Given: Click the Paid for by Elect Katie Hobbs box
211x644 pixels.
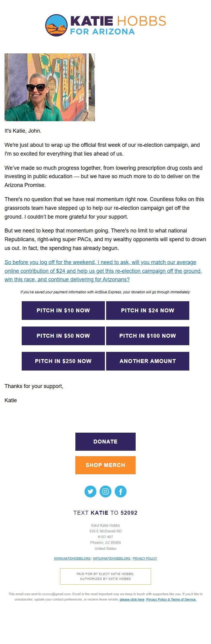Looking at the screenshot, I should tap(105, 576).
